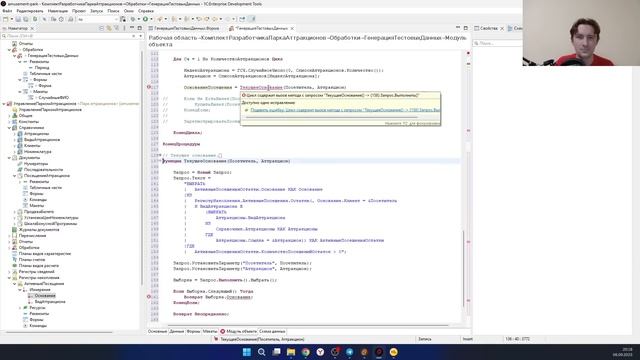The height and width of the screenshot is (360, 640).
Task: Open the Проект menu
Action: coord(79,11)
